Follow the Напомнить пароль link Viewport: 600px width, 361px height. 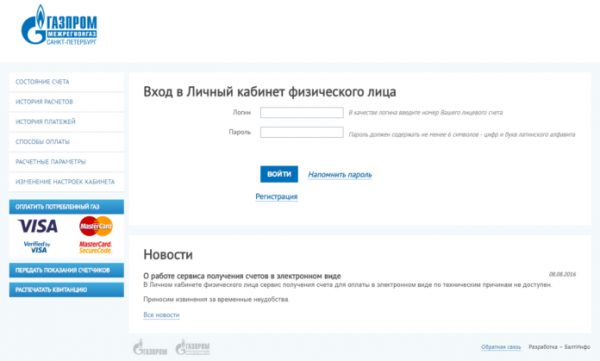tap(340, 175)
